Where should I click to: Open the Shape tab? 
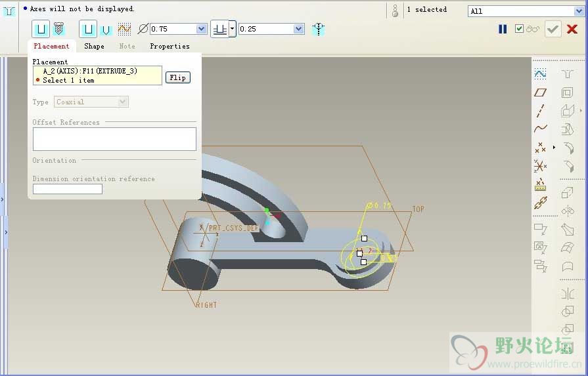point(94,46)
